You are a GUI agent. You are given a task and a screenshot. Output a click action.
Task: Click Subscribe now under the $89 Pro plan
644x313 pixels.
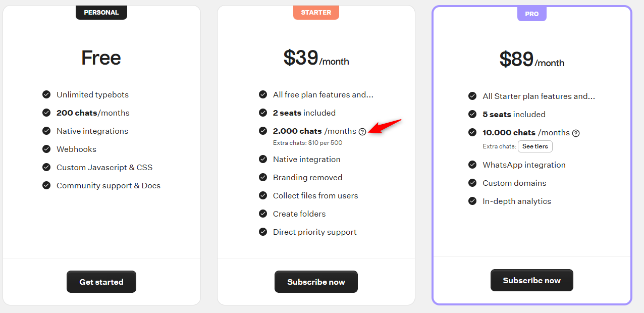point(532,280)
